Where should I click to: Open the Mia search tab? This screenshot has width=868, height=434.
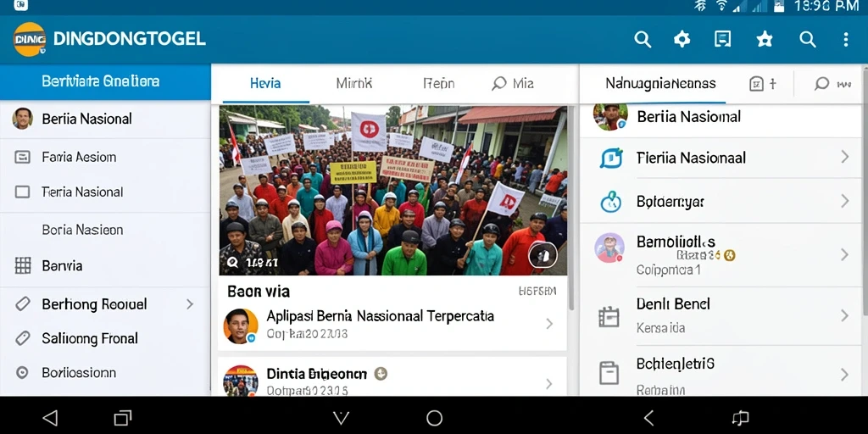pos(513,84)
